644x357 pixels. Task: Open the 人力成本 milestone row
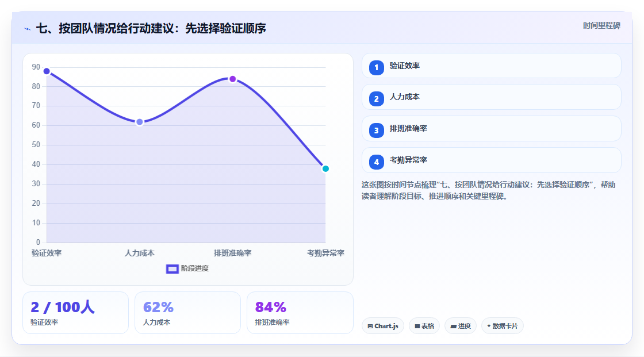point(491,97)
